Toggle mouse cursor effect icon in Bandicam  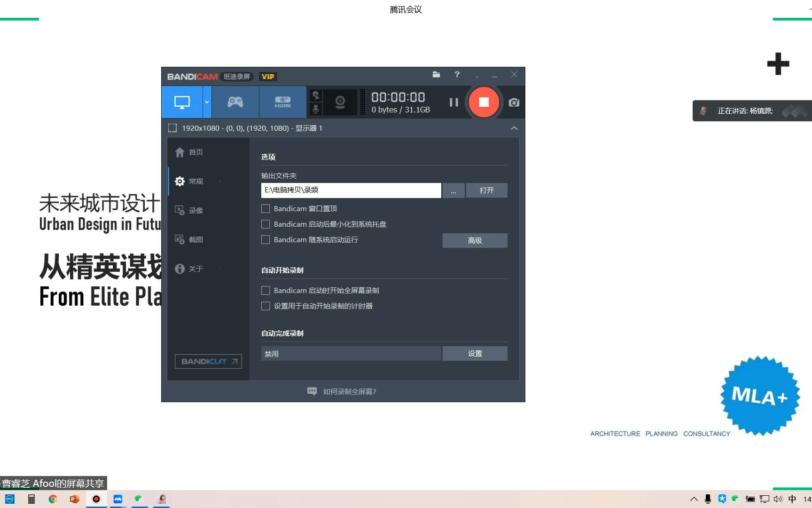[x=316, y=95]
